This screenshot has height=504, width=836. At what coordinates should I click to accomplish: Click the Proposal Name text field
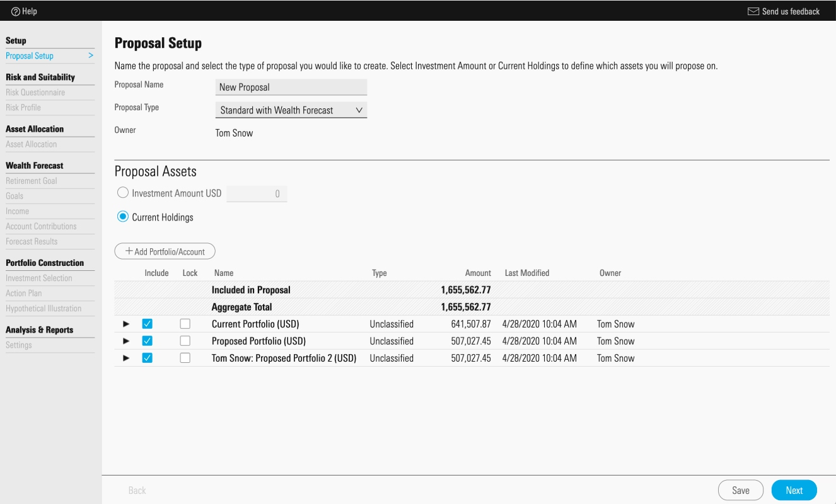(x=291, y=87)
